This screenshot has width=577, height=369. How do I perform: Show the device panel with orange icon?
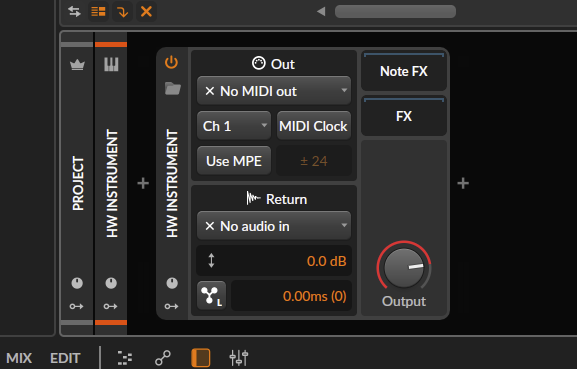tap(201, 358)
